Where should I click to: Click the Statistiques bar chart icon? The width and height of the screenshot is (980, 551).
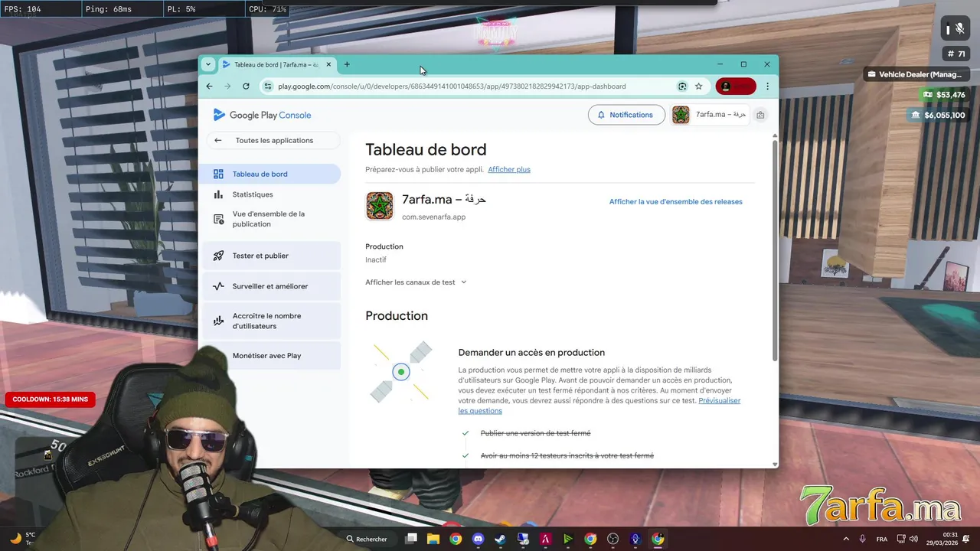tap(218, 194)
